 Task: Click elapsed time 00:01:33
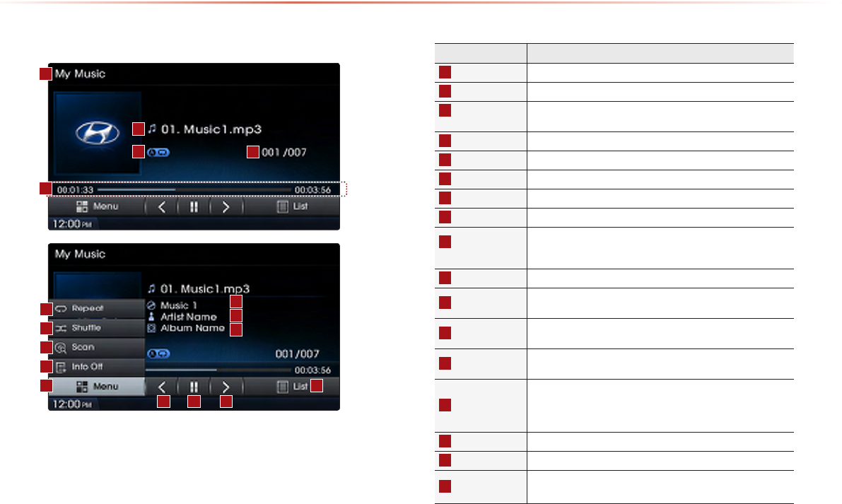[x=75, y=190]
